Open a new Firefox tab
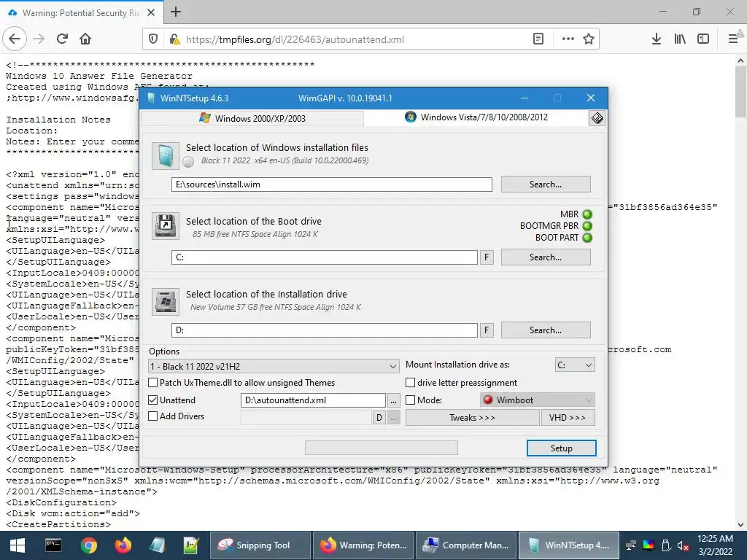 coord(176,12)
